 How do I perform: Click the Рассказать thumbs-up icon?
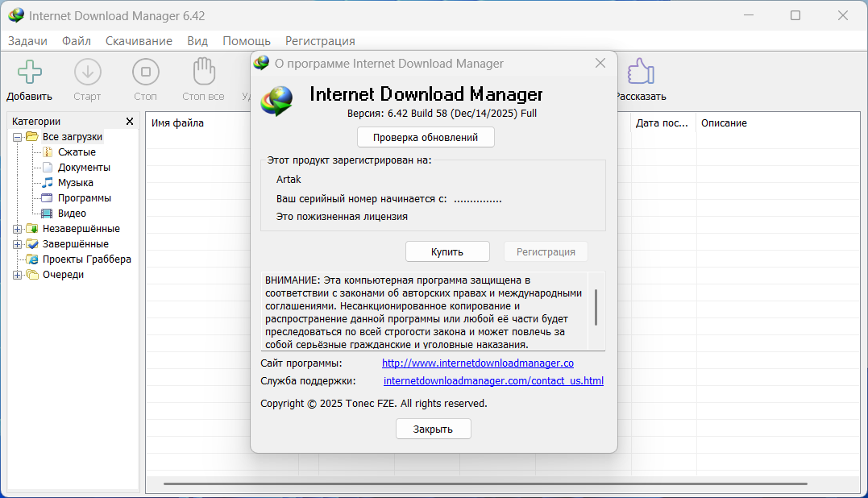641,72
